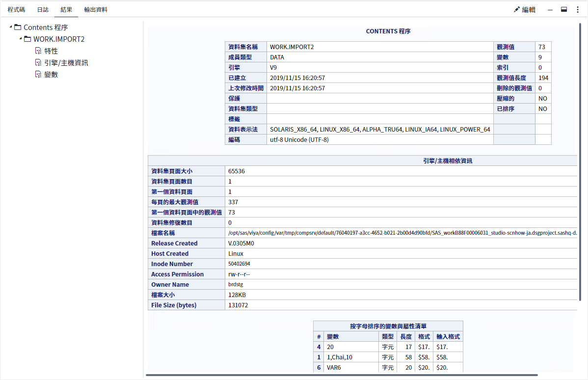Collapse the Contents 程序 tree node
Image resolution: width=588 pixels, height=380 pixels.
pyautogui.click(x=11, y=27)
